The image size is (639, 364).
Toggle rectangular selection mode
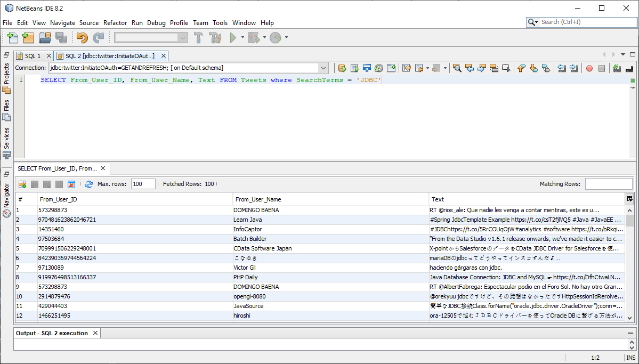click(506, 68)
